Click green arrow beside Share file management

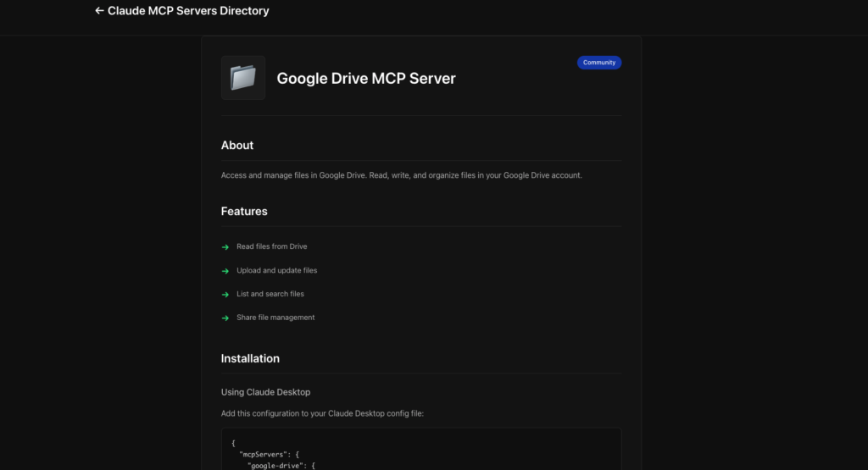pos(225,318)
